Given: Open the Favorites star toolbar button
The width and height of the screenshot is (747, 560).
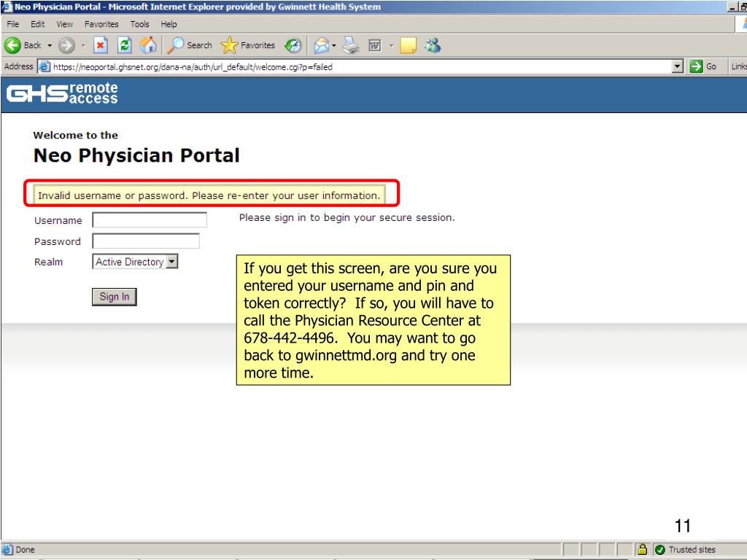Looking at the screenshot, I should point(248,45).
